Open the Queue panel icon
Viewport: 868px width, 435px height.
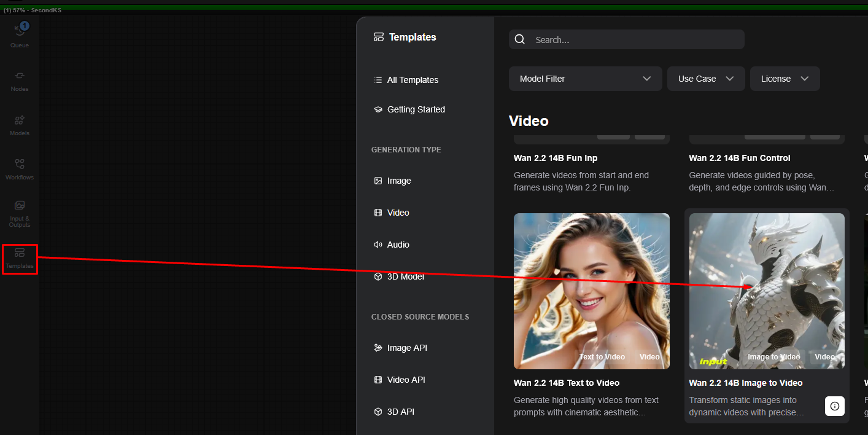pyautogui.click(x=20, y=31)
